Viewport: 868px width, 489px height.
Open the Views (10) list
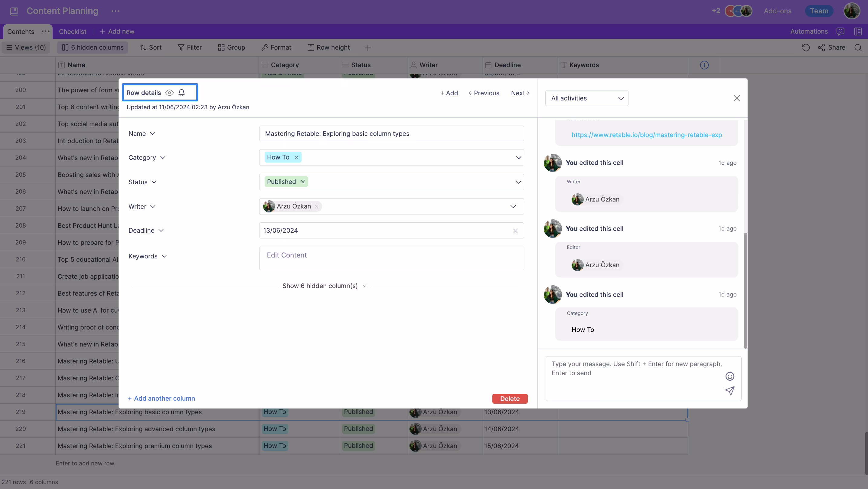click(x=26, y=48)
